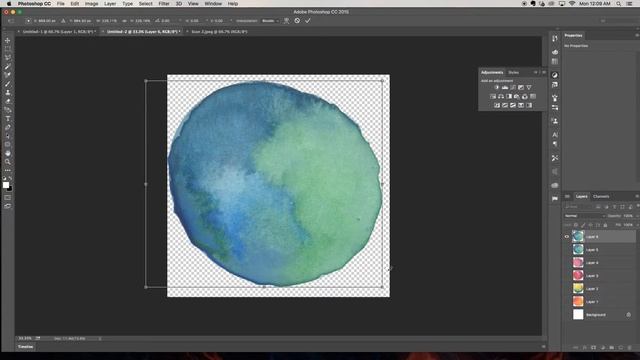Select the Type tool
Screen dimensions: 640x360
click(x=8, y=119)
